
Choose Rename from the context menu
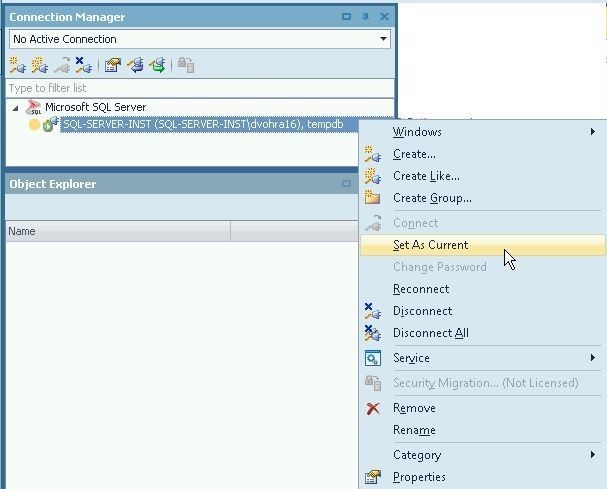coord(414,430)
